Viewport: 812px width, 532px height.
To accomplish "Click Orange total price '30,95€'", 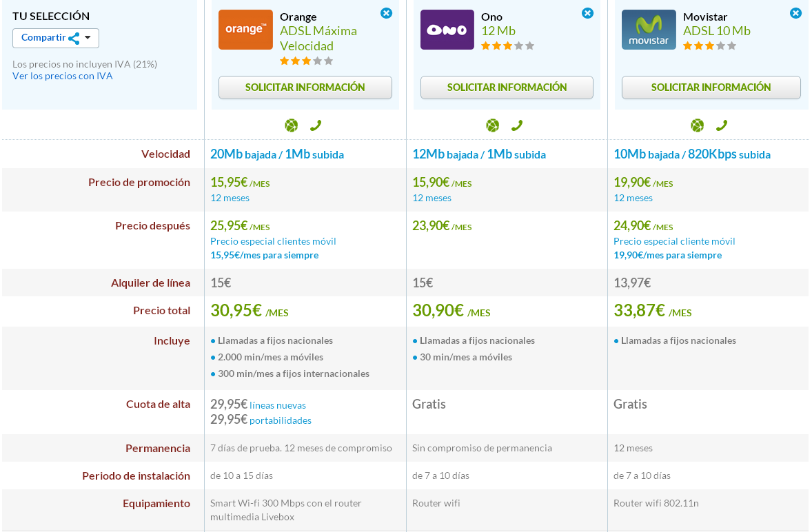I will (x=236, y=311).
